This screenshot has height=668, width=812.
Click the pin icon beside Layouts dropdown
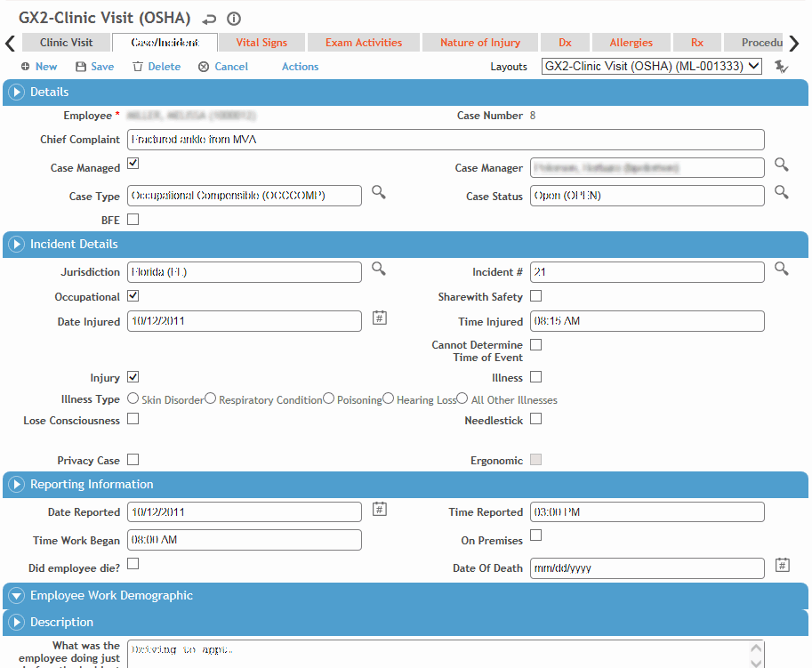(781, 67)
